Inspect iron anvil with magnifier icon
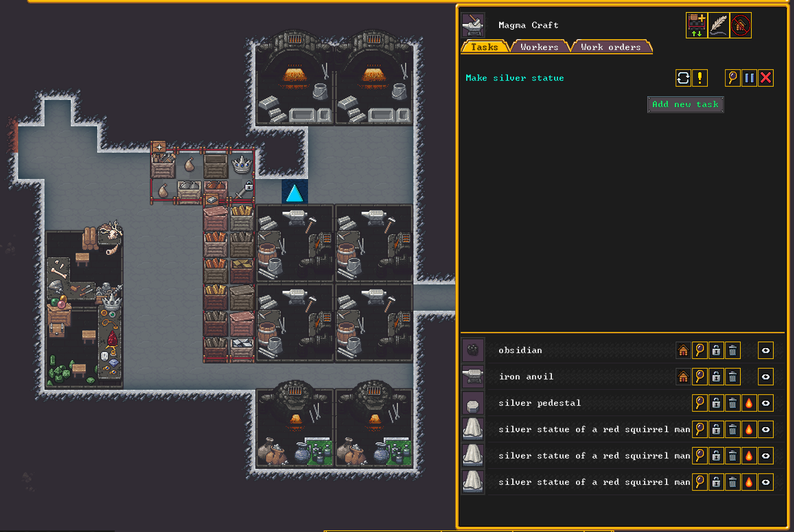The width and height of the screenshot is (794, 532). [x=700, y=377]
